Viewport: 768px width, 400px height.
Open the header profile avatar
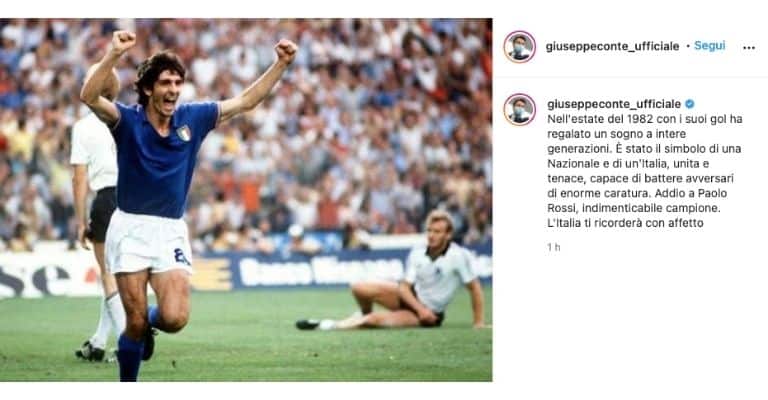pos(519,47)
